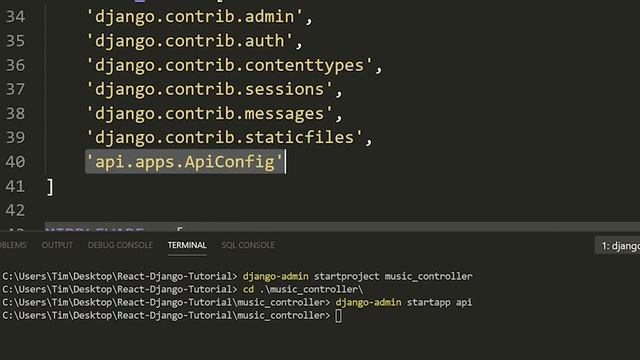Select the TERMINAL tab

pyautogui.click(x=187, y=245)
